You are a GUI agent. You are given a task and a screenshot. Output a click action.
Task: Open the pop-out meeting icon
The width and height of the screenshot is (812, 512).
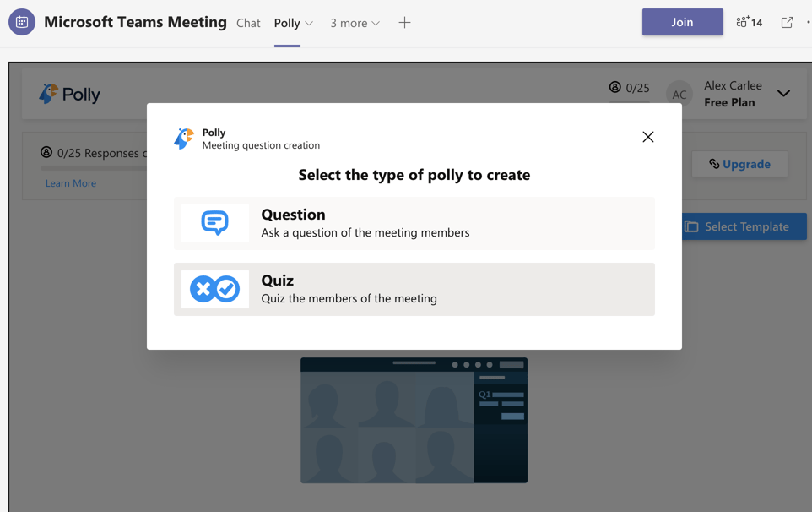pyautogui.click(x=787, y=22)
